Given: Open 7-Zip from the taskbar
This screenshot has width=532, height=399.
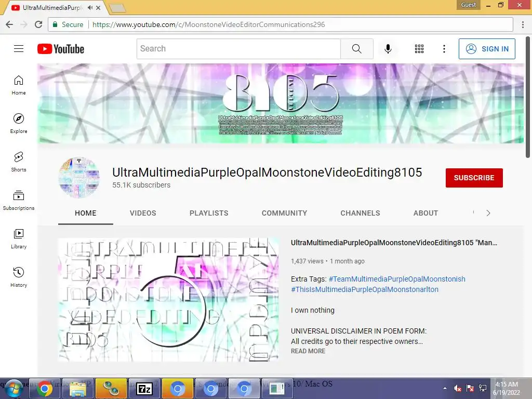Looking at the screenshot, I should coord(144,389).
